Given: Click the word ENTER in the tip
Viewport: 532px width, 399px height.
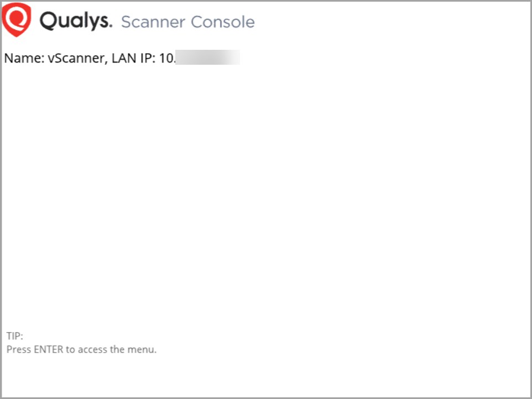Looking at the screenshot, I should point(49,350).
